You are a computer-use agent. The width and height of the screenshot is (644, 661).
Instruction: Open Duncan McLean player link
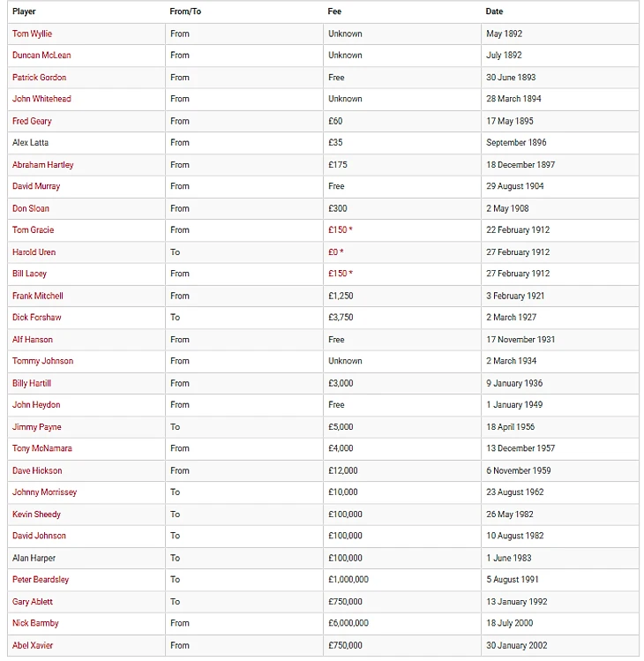[x=41, y=56]
